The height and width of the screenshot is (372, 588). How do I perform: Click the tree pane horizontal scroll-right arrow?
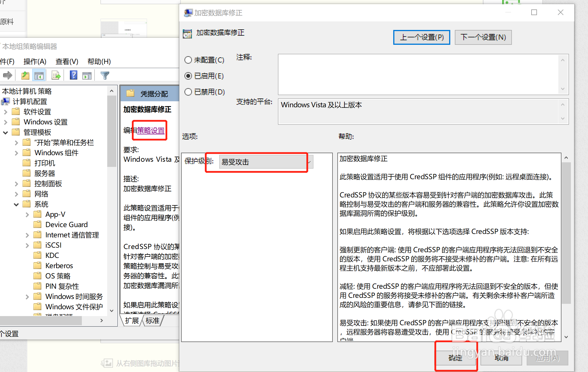point(102,320)
